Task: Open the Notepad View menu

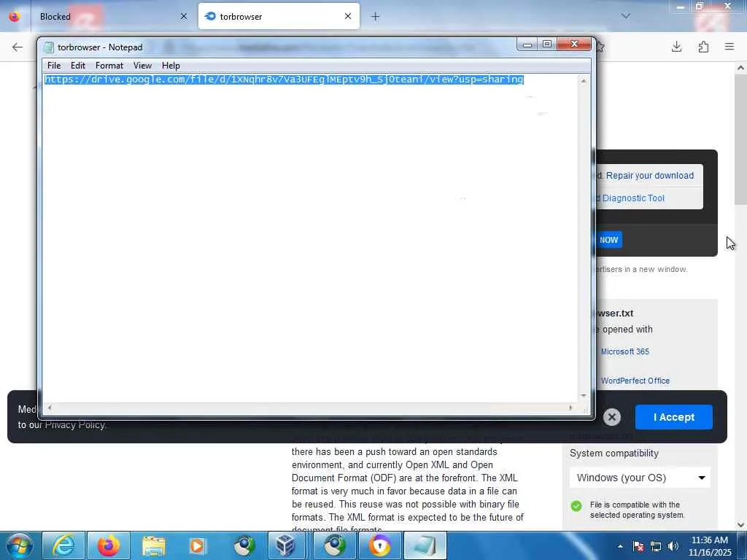Action: click(142, 66)
